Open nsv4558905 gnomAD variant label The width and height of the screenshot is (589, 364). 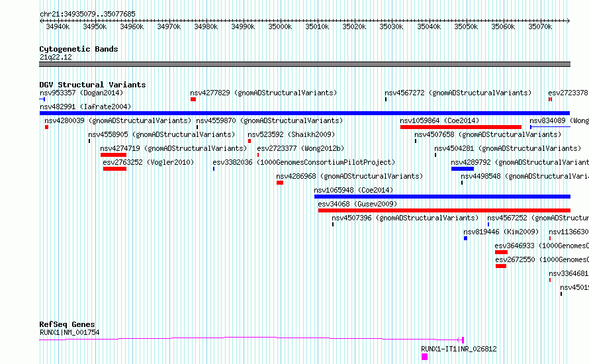(x=161, y=134)
